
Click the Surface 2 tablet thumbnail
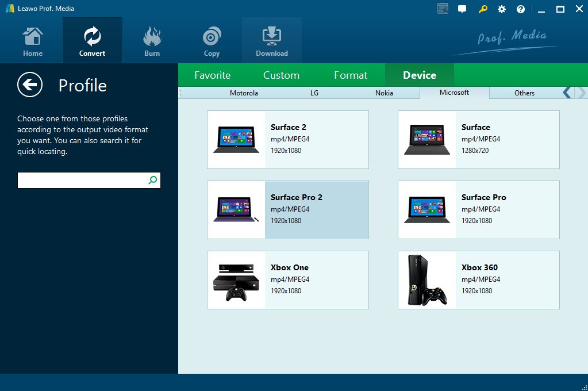[x=236, y=140]
